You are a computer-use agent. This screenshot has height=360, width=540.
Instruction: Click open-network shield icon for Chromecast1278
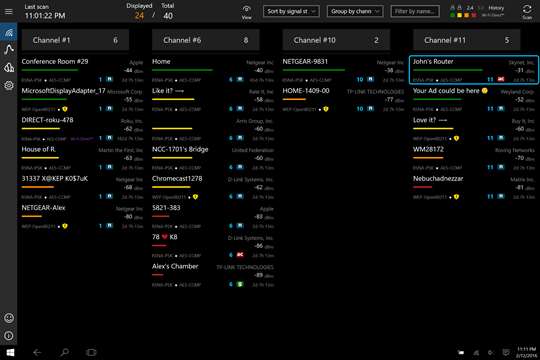(195, 197)
